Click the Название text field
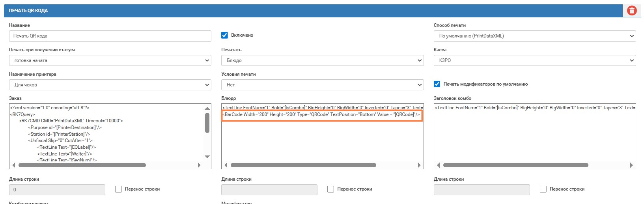Viewport: 644px width, 204px height. pos(110,36)
